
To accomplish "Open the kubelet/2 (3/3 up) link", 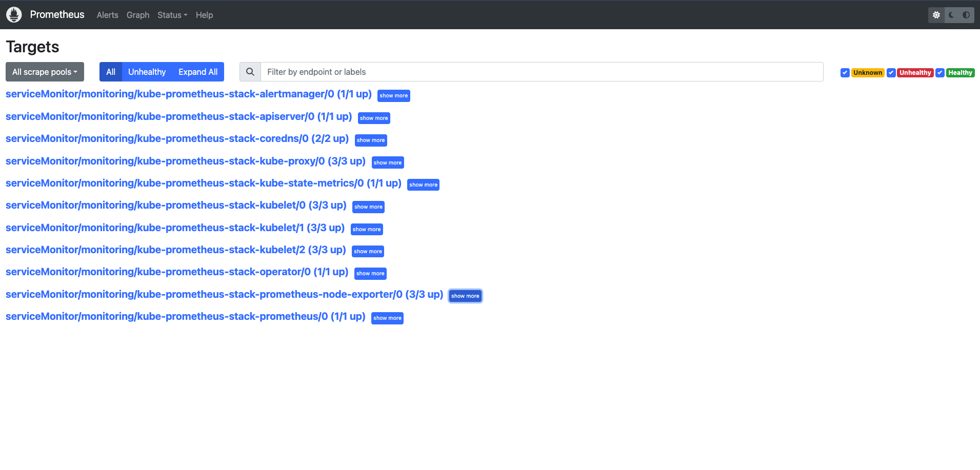I will click(176, 250).
